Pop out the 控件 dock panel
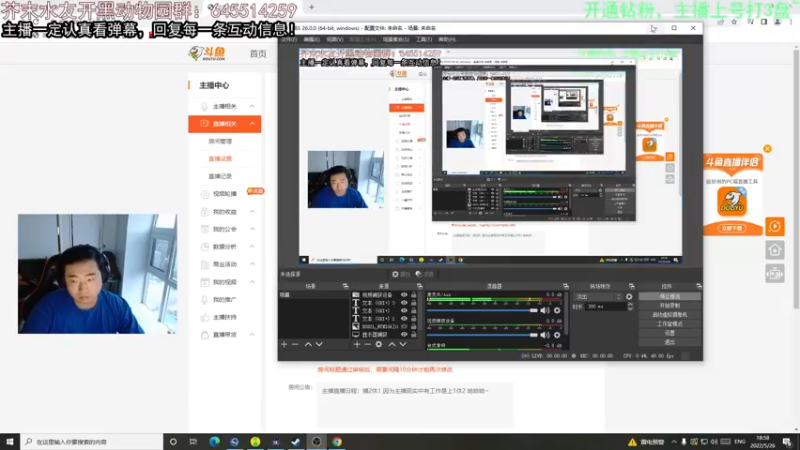Image resolution: width=800 pixels, height=450 pixels. coord(698,286)
